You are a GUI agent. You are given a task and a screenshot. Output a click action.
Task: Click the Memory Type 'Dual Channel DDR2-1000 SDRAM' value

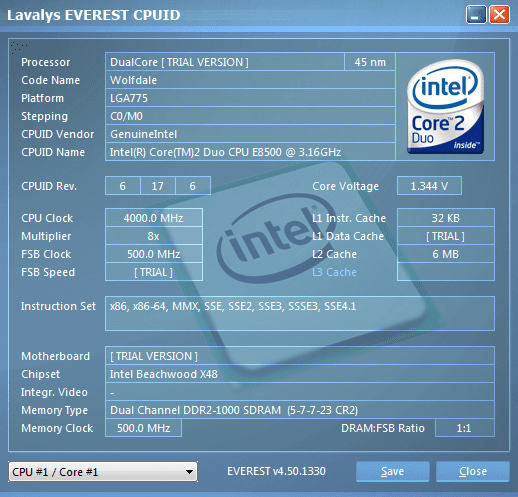point(300,410)
